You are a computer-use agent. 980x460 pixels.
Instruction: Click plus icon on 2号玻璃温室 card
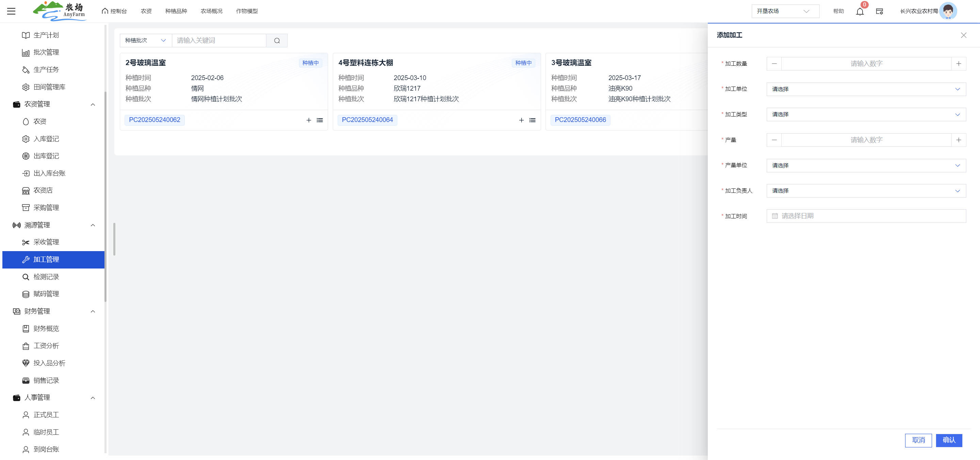point(309,120)
